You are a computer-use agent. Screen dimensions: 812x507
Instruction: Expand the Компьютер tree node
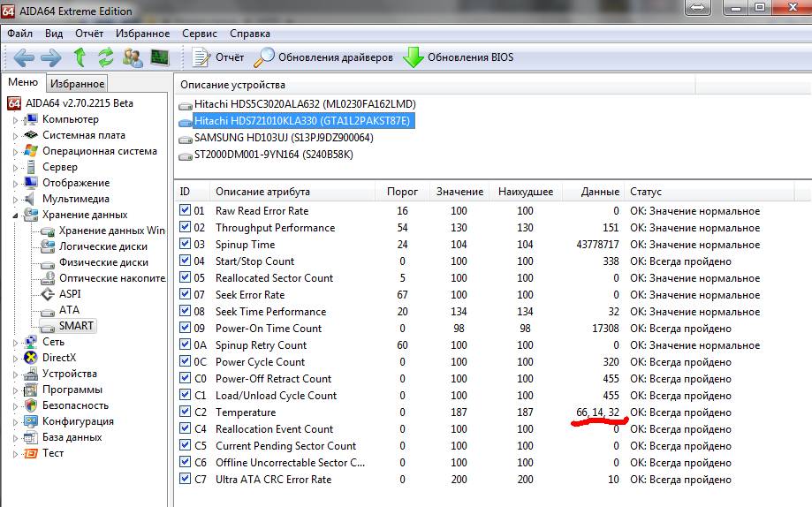15,120
